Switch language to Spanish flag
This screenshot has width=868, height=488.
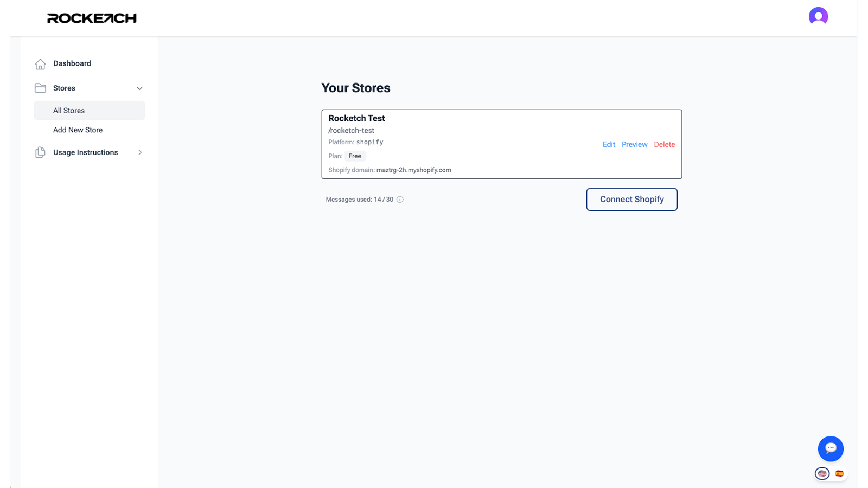[x=839, y=473]
